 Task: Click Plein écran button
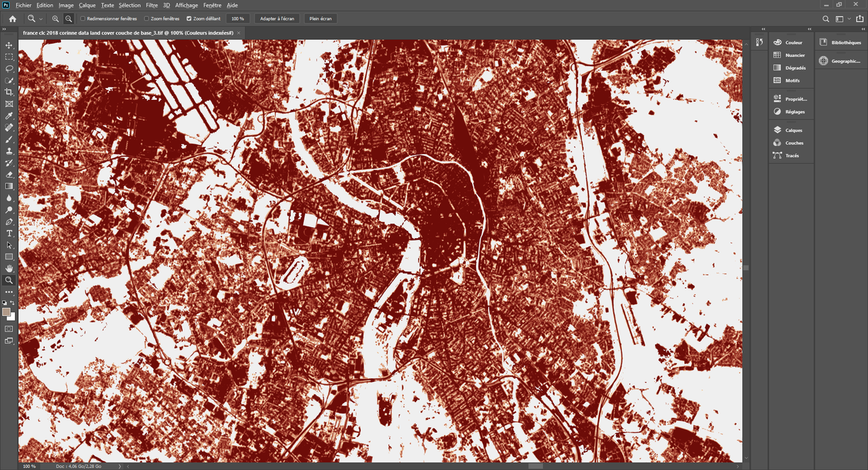(320, 18)
